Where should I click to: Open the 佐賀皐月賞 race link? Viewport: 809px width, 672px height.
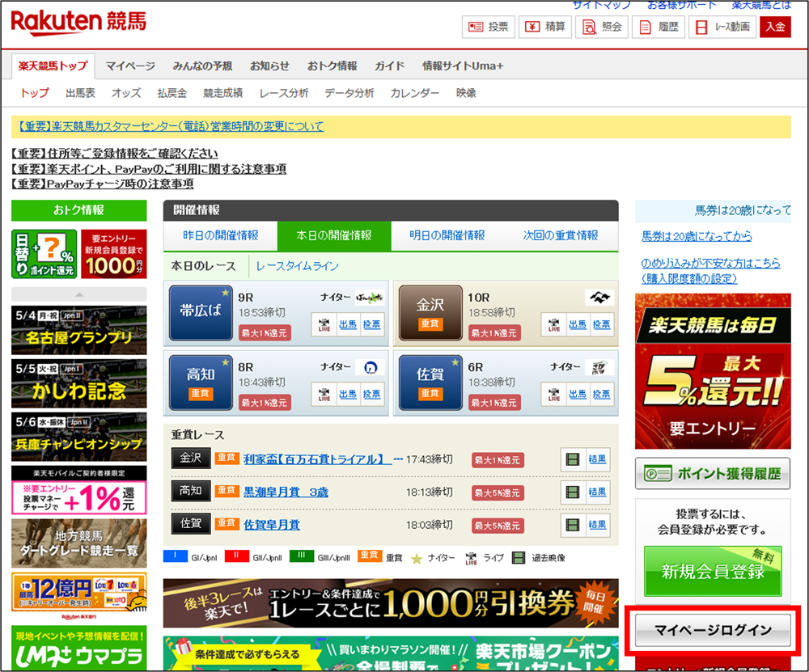[271, 525]
